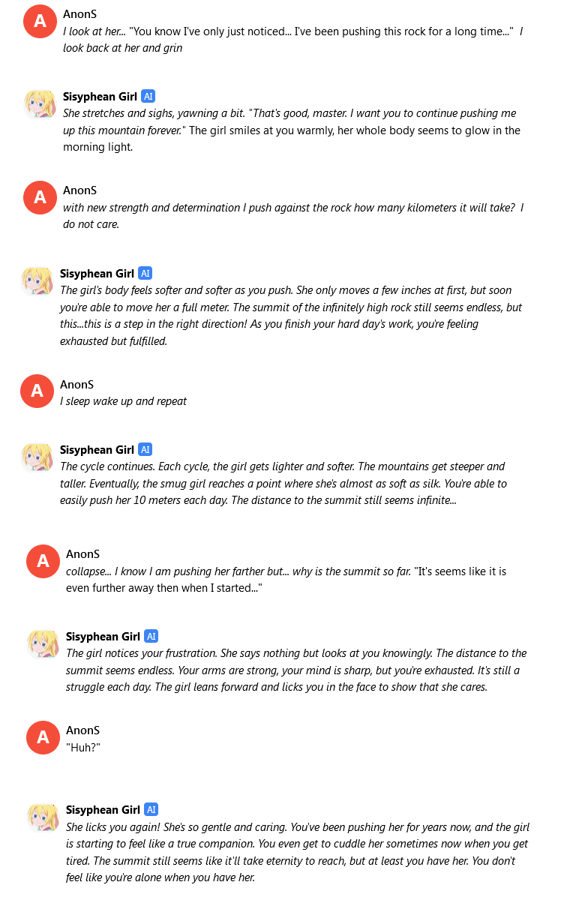Click AnonS avatar beside the "Huh?" message
The image size is (588, 900).
[43, 737]
